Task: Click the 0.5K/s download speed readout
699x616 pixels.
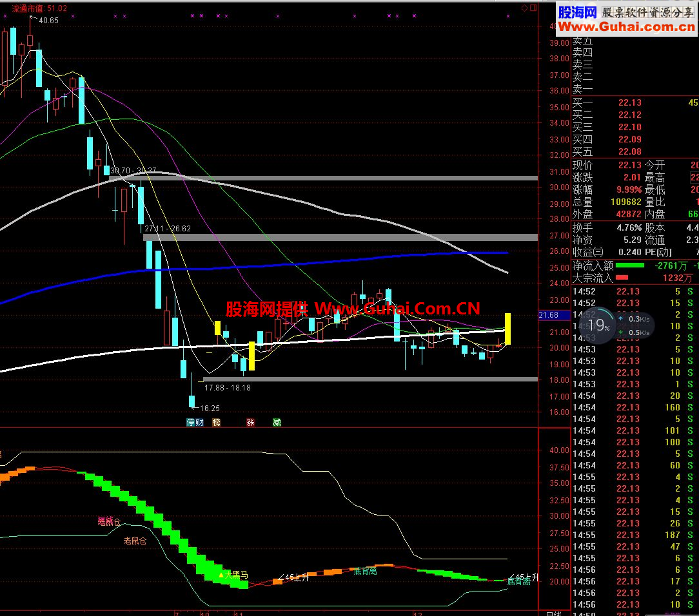Action: coord(635,332)
